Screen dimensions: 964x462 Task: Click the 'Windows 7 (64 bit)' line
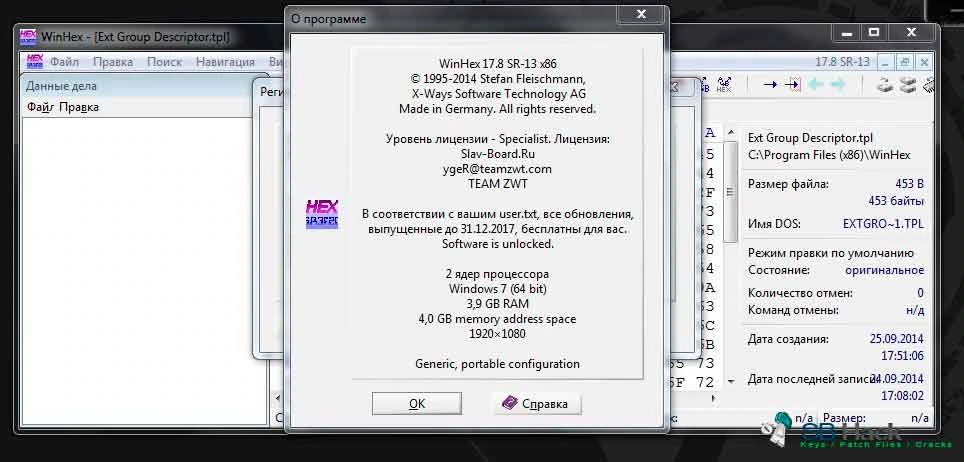point(497,289)
